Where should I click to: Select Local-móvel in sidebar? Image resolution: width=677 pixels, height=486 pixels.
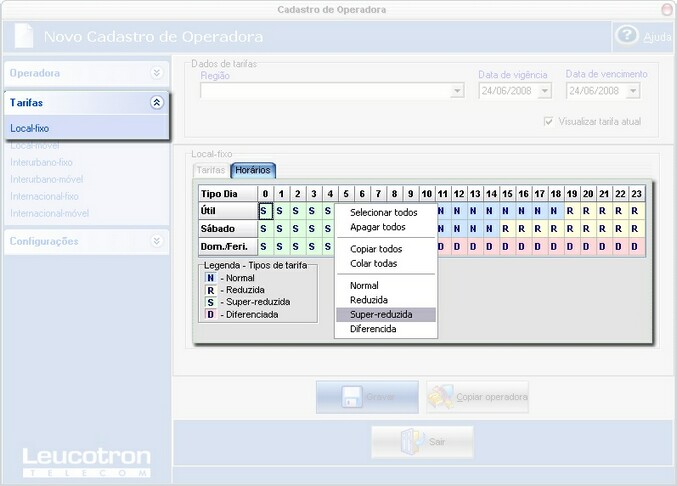coord(35,146)
